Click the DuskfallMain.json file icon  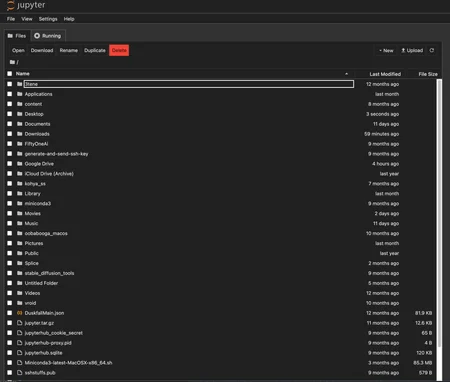click(x=20, y=313)
